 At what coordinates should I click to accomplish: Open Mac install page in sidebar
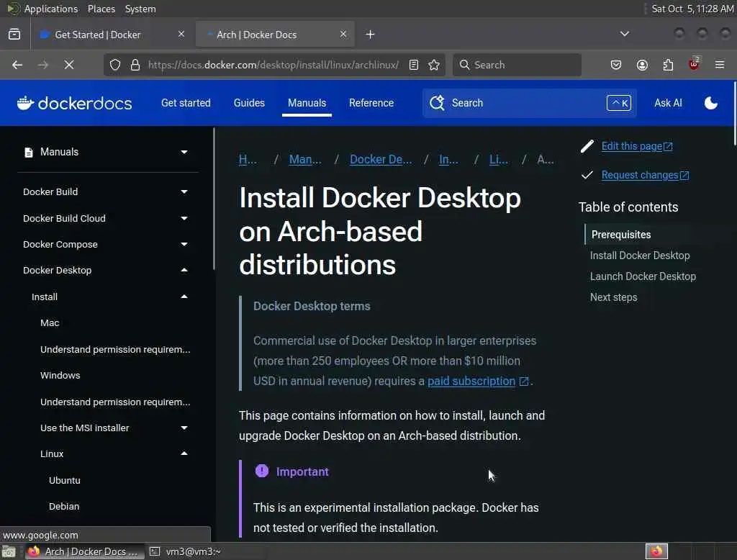[50, 323]
